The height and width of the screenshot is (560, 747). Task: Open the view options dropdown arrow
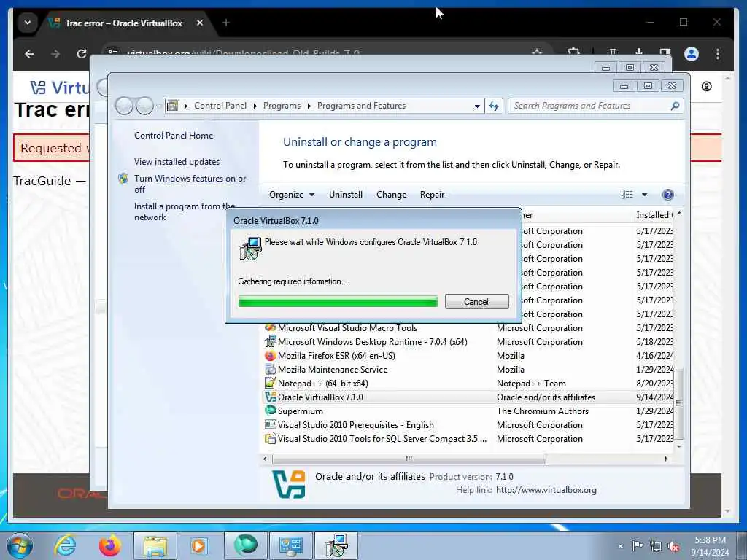pyautogui.click(x=644, y=194)
